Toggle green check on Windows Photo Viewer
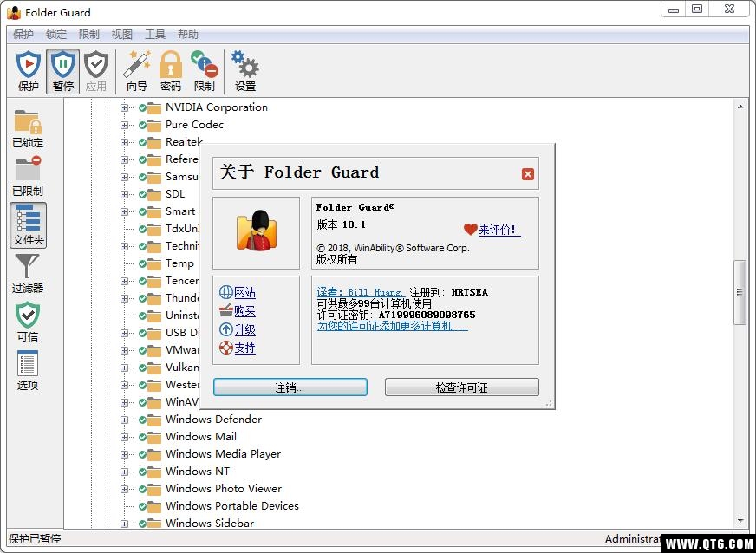This screenshot has height=553, width=756. pos(142,490)
